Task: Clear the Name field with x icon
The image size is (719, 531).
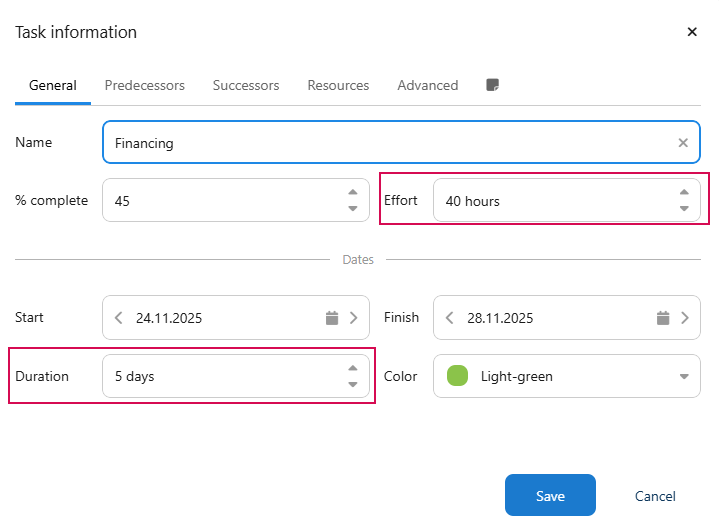Action: coord(683,143)
